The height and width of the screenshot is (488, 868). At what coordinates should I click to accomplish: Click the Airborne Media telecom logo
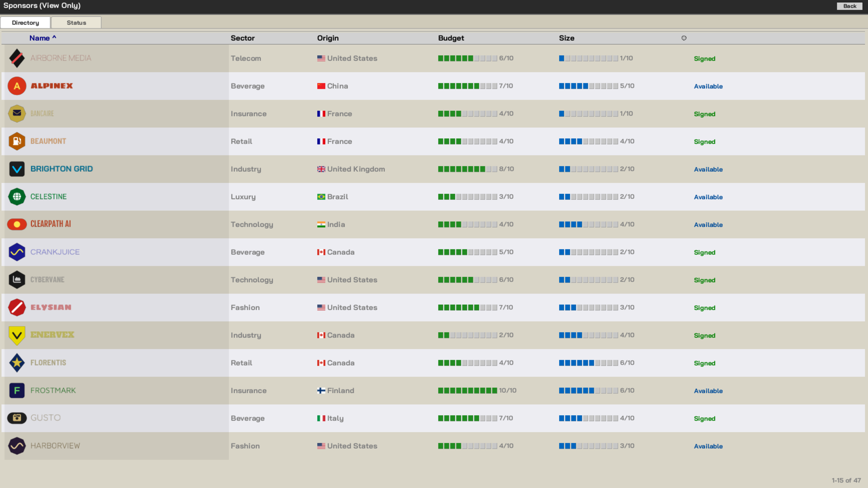point(17,58)
